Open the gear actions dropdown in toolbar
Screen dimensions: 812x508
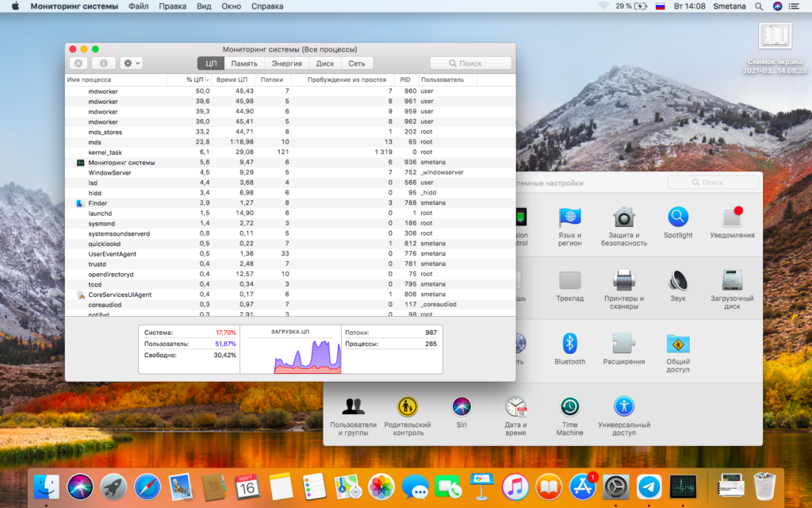[131, 63]
